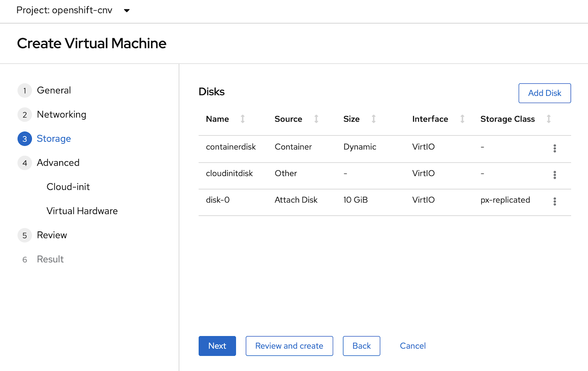This screenshot has width=588, height=371.
Task: Sort the Source column
Action: (x=316, y=119)
